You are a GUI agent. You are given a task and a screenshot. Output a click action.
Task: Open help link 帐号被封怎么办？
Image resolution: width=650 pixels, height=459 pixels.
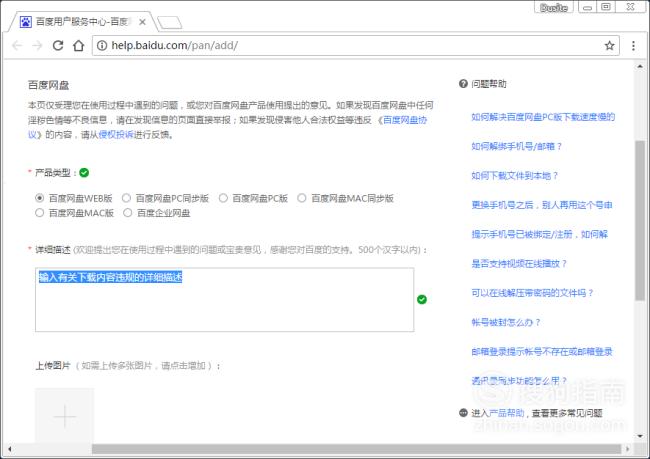click(x=506, y=322)
